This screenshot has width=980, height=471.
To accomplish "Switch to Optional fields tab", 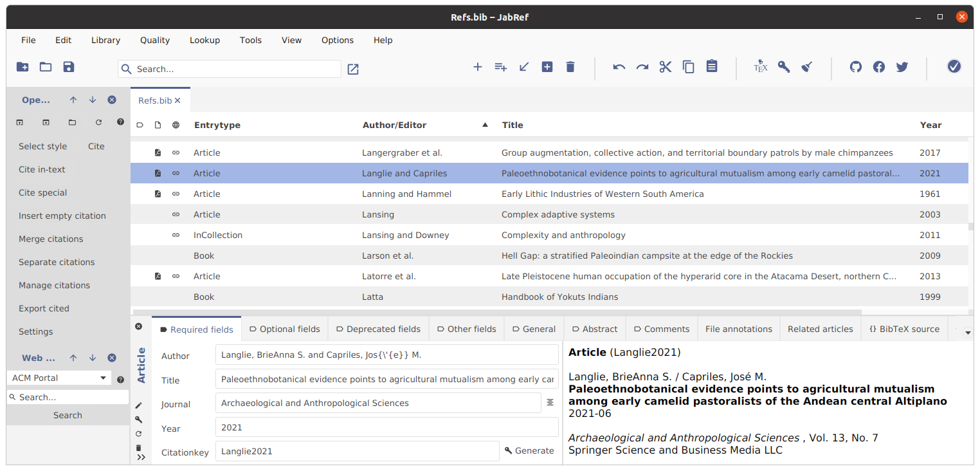I will point(284,329).
